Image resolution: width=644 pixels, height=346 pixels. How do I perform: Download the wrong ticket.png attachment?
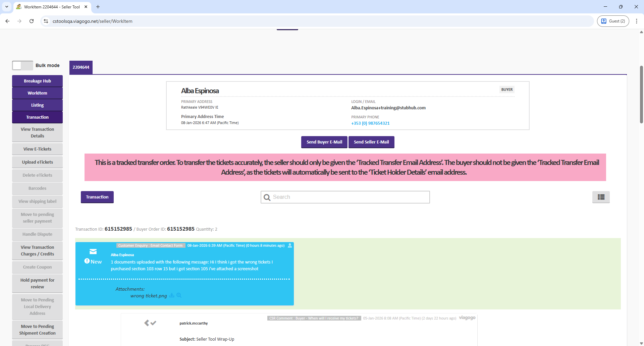point(172,295)
